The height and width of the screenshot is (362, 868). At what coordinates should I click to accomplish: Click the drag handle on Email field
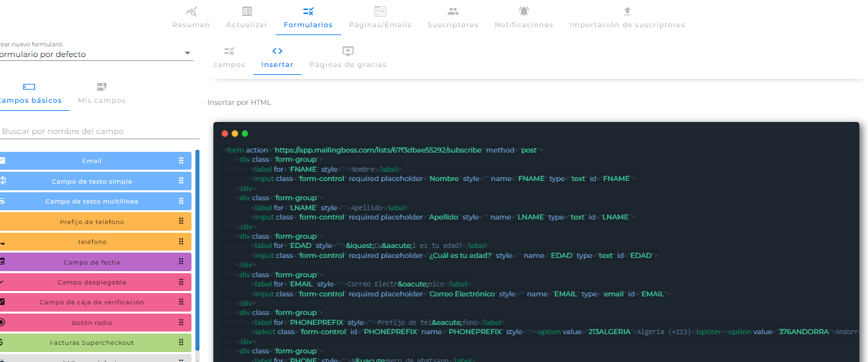click(x=181, y=160)
